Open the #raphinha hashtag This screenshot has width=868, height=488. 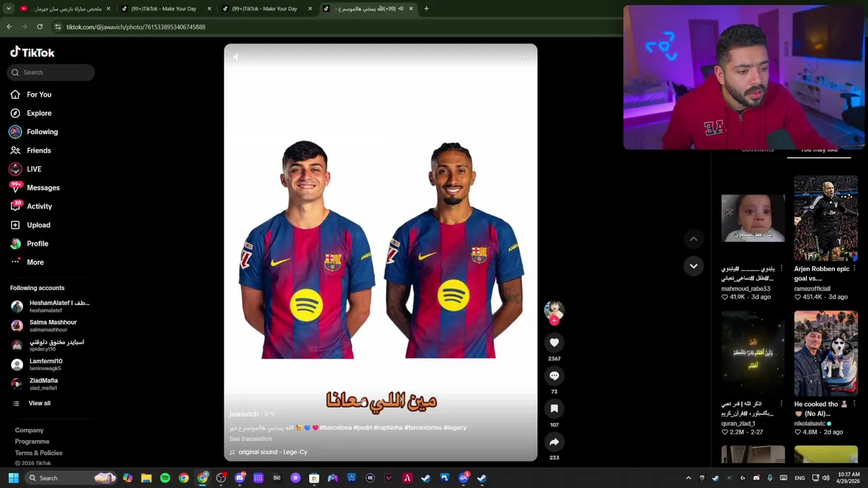click(x=388, y=428)
